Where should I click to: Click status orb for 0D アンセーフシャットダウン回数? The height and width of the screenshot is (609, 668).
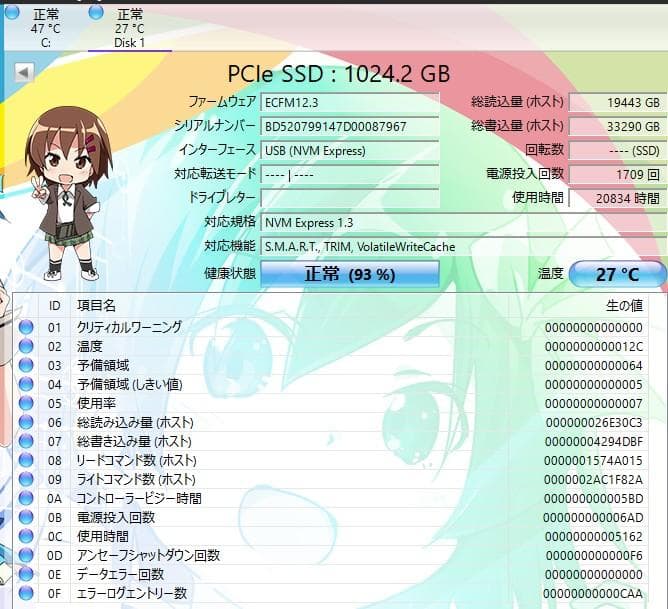26,555
